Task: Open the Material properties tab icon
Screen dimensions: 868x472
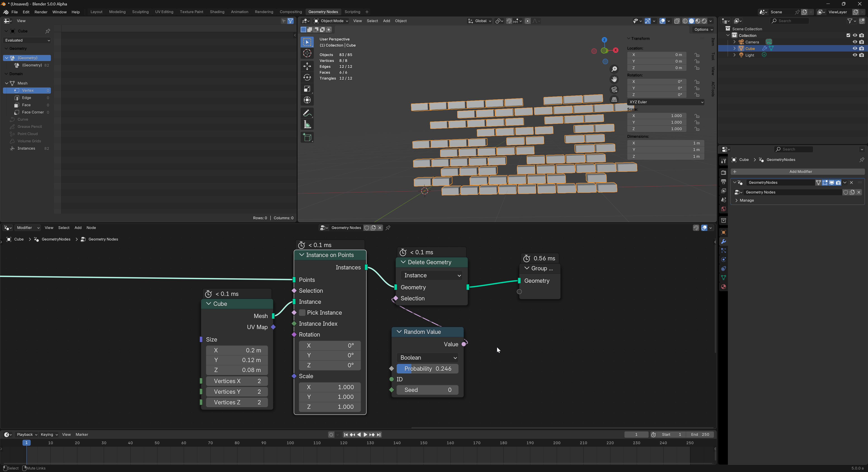Action: 723,287
